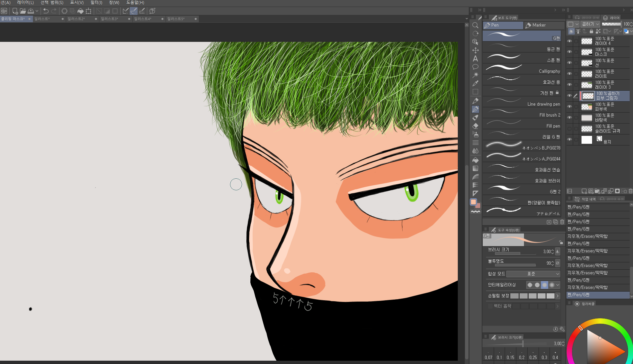
Task: Open layer panel hamburger menu
Action: (x=569, y=17)
